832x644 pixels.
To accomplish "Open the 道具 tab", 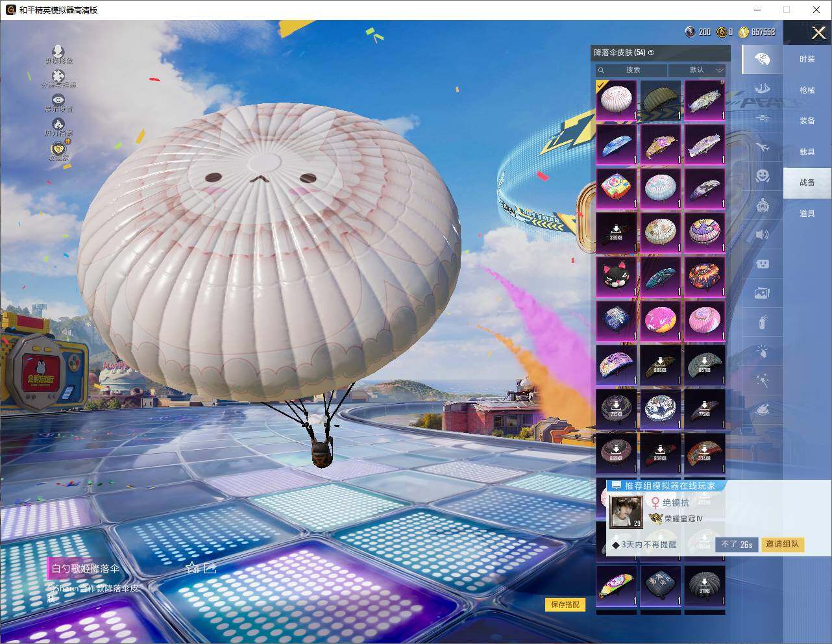I will pos(807,214).
